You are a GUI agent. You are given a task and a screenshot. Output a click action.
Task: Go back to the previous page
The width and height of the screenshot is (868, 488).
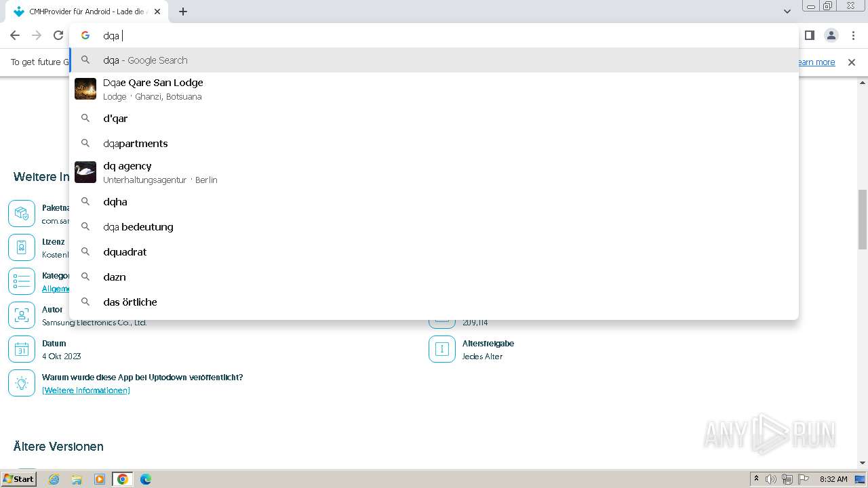click(15, 35)
